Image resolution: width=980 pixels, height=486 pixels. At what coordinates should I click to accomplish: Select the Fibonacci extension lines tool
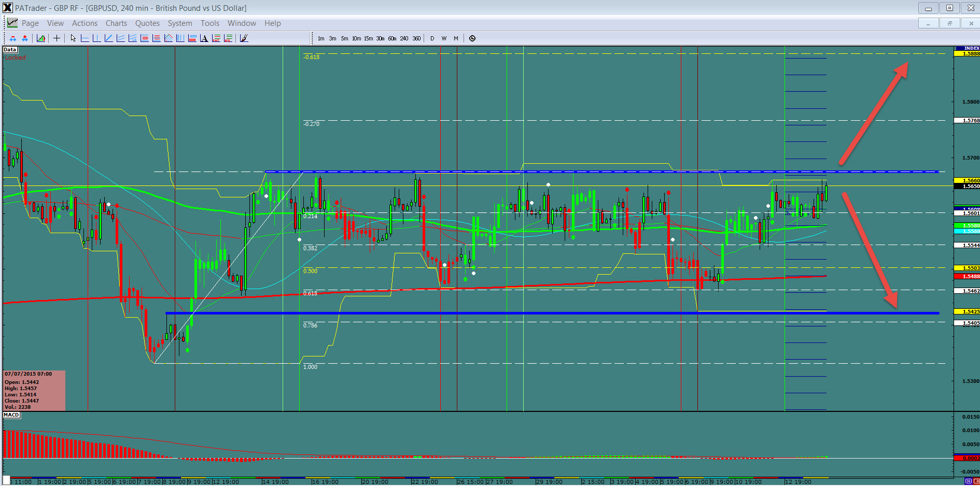(156, 38)
